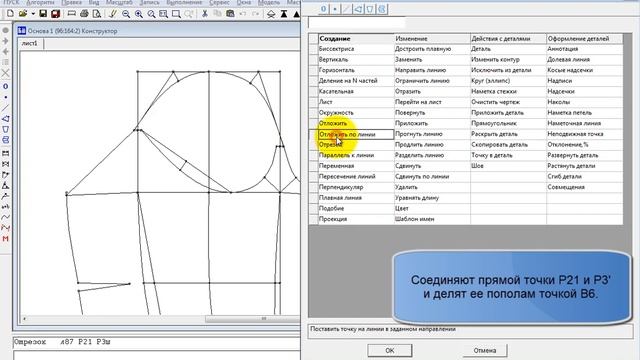Choose 'Разделить линию' operator
The image size is (640, 360).
(432, 155)
